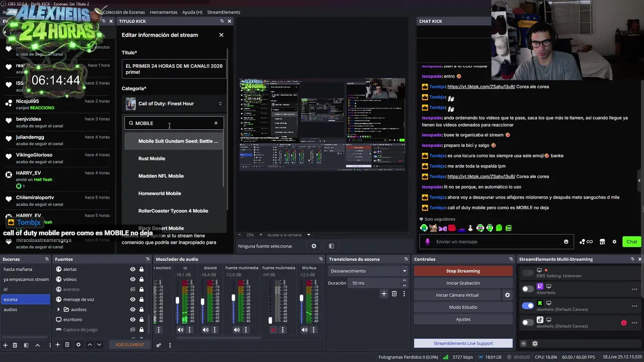This screenshot has width=644, height=362.
Task: Clear the MOBILE category search text
Action: tap(216, 123)
